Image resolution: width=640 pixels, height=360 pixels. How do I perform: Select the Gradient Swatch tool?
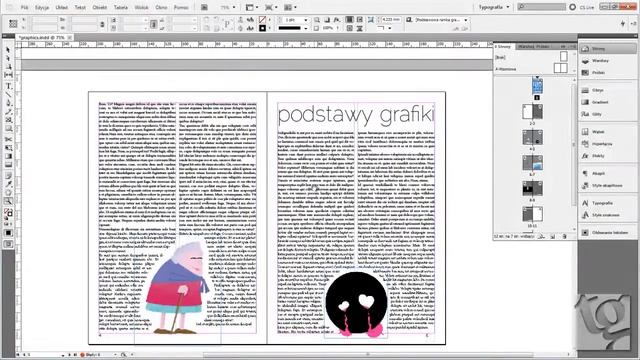[8, 156]
